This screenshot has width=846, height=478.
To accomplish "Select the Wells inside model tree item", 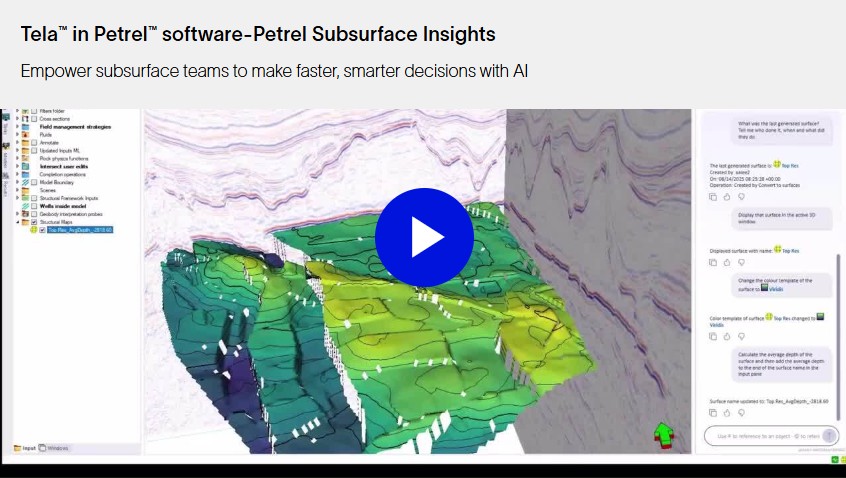I will [x=63, y=206].
